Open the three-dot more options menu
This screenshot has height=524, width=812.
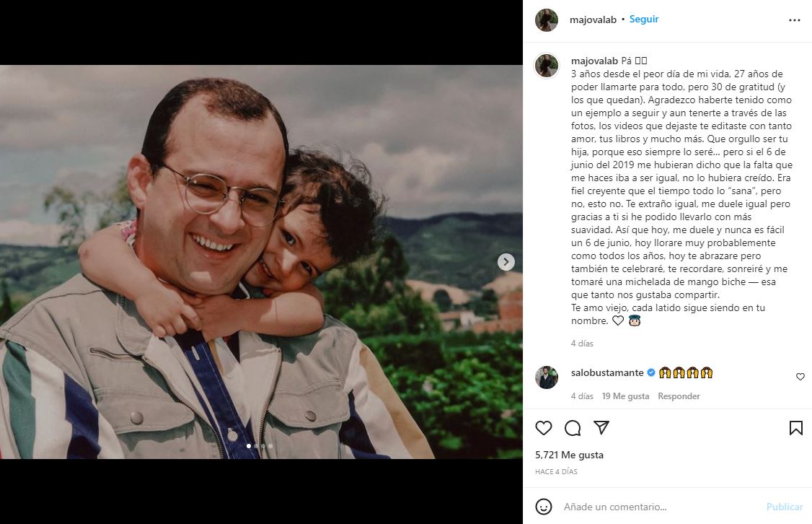pos(794,20)
